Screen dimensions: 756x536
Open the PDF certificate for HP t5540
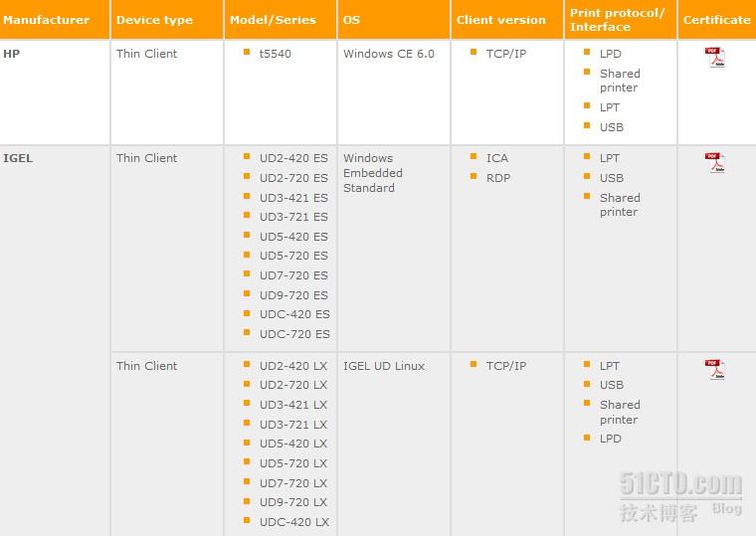click(714, 58)
